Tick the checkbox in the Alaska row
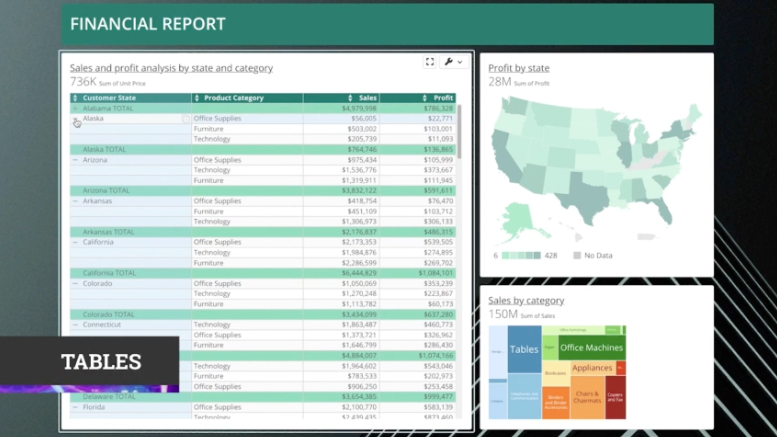Viewport: 777px width, 437px height. point(186,119)
